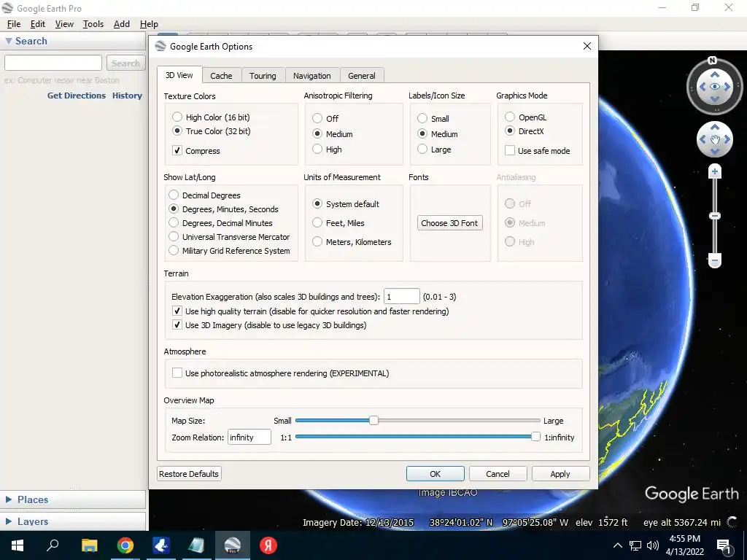Open Windows taskbar search magnifier
The width and height of the screenshot is (747, 560).
coord(53,545)
